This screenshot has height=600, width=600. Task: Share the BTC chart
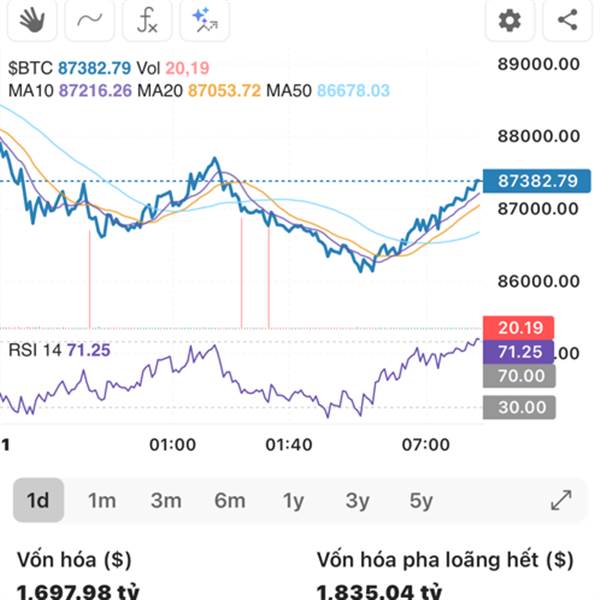point(567,19)
